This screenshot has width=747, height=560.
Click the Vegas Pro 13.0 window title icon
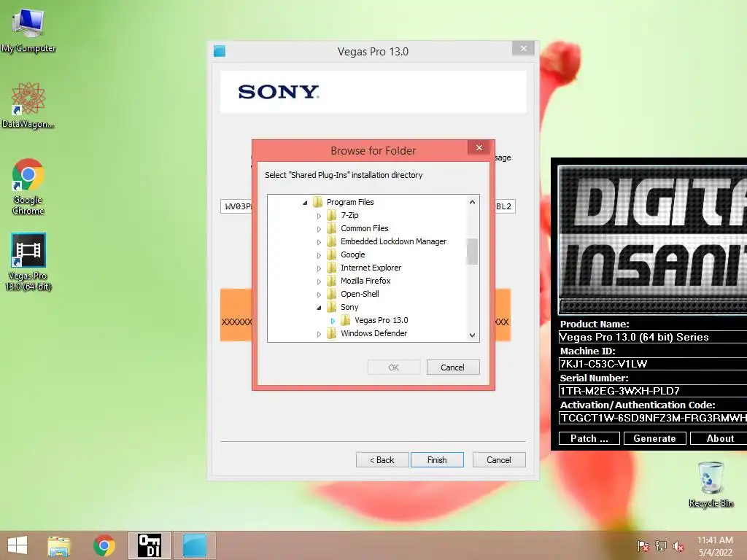pyautogui.click(x=220, y=51)
